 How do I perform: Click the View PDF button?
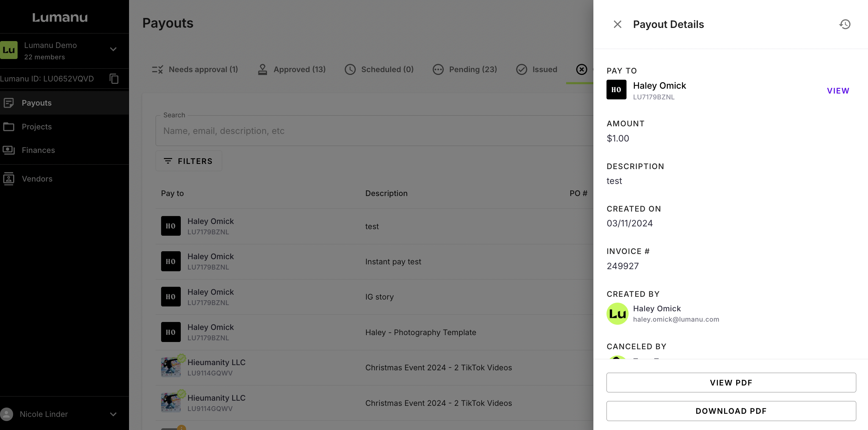731,382
